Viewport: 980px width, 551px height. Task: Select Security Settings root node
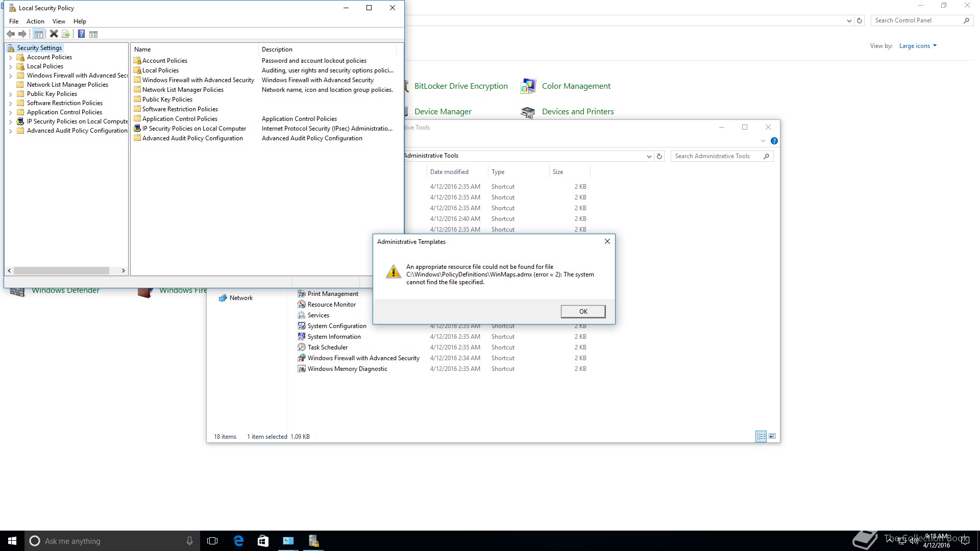click(39, 48)
